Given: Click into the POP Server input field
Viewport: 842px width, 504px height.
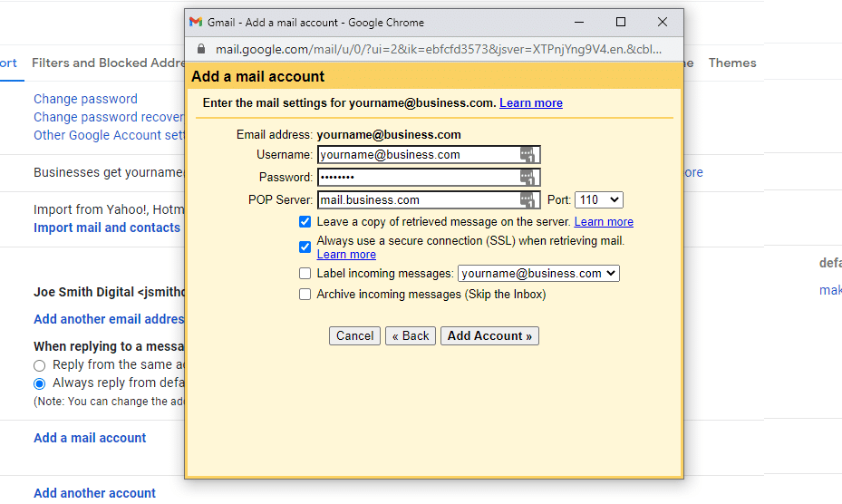Looking at the screenshot, I should point(417,200).
